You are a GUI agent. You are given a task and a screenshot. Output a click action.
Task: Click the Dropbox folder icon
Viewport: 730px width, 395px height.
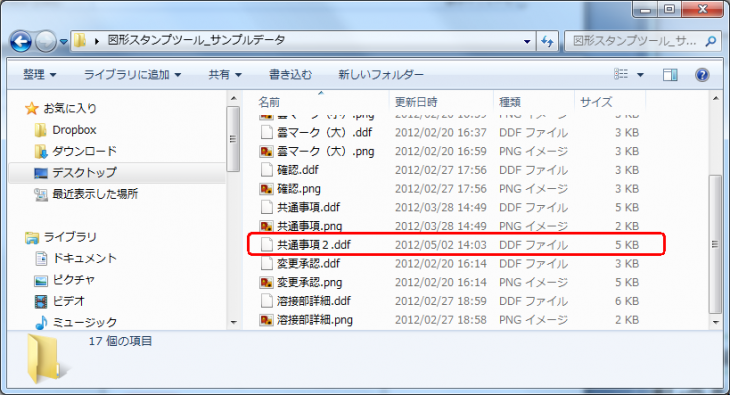tap(41, 130)
